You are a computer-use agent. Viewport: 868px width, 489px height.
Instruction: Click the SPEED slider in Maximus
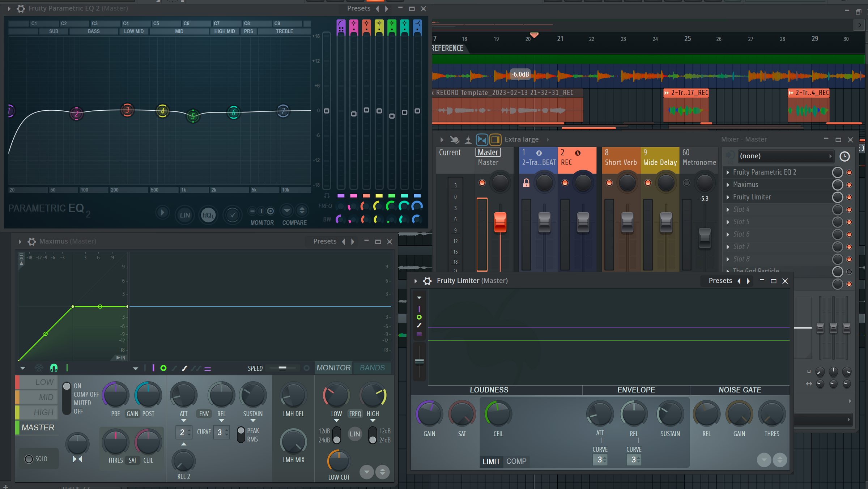click(x=282, y=368)
